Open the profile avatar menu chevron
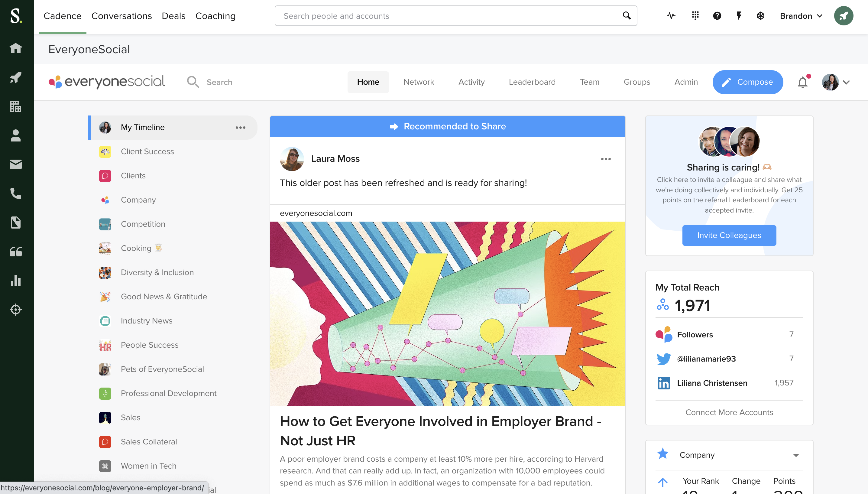This screenshot has width=868, height=494. [x=846, y=82]
